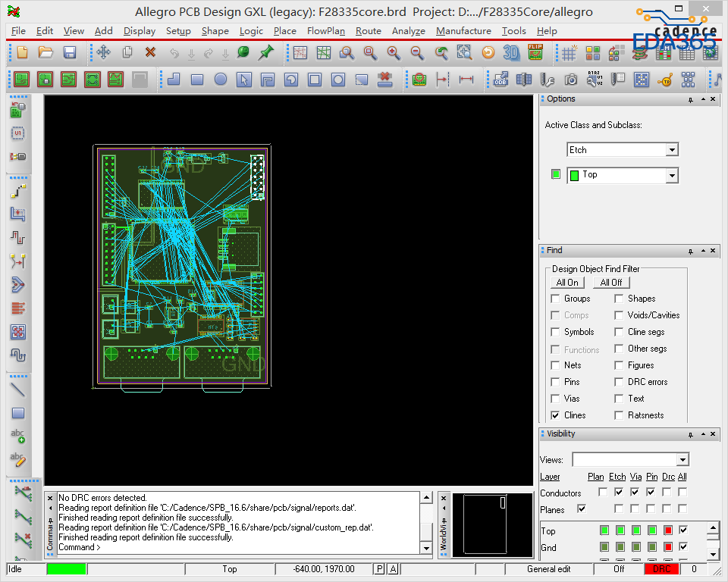The height and width of the screenshot is (582, 728).
Task: Uncheck the Clines checkbox
Action: coord(556,415)
